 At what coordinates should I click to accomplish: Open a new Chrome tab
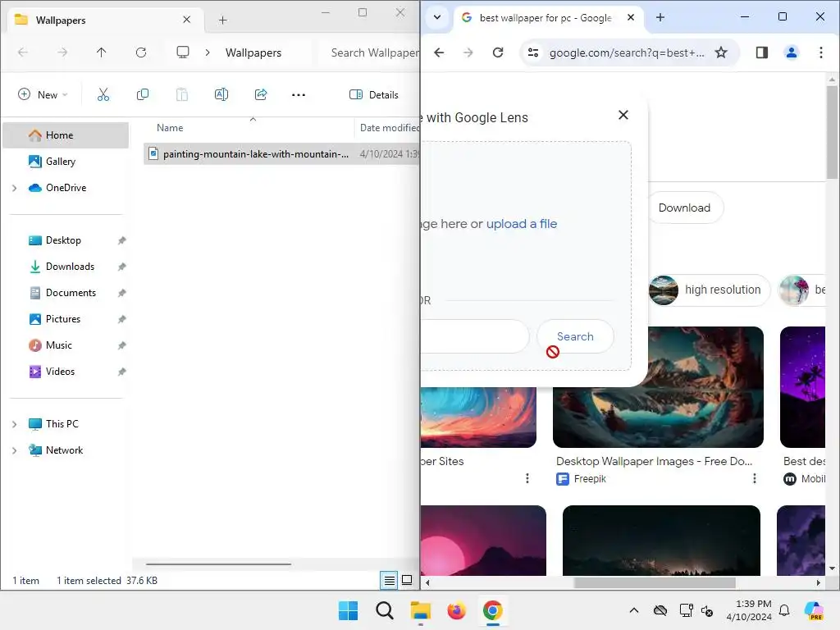(x=660, y=17)
